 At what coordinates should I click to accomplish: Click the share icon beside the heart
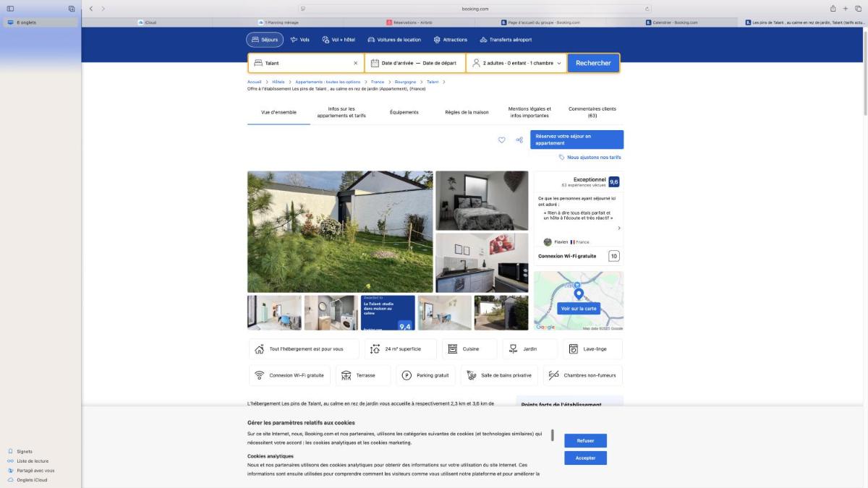[x=519, y=140]
